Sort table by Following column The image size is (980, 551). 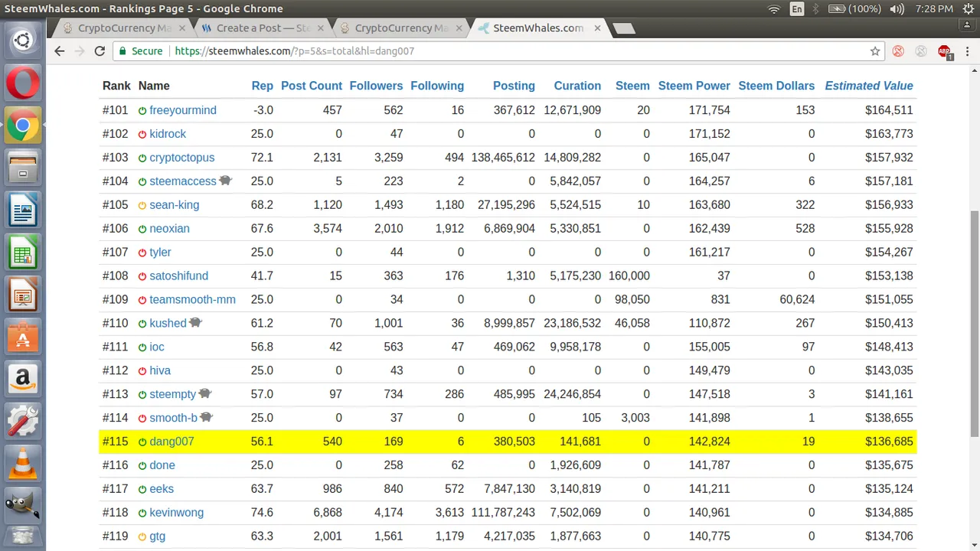coord(437,86)
